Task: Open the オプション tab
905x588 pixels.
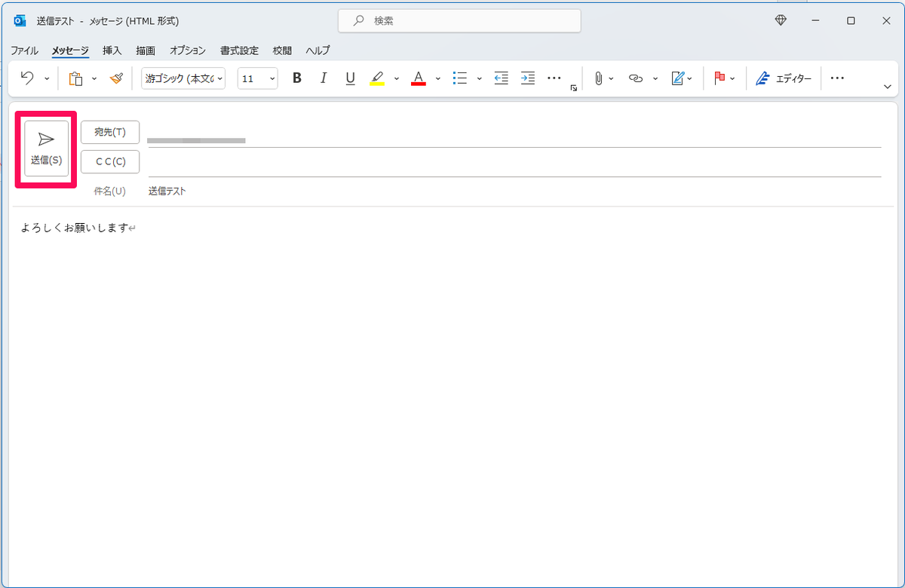Action: [188, 51]
